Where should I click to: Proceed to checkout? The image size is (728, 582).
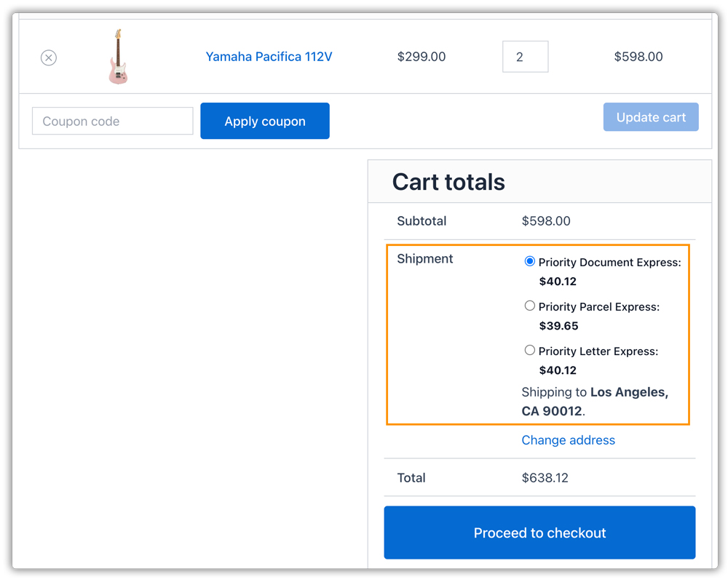point(539,533)
